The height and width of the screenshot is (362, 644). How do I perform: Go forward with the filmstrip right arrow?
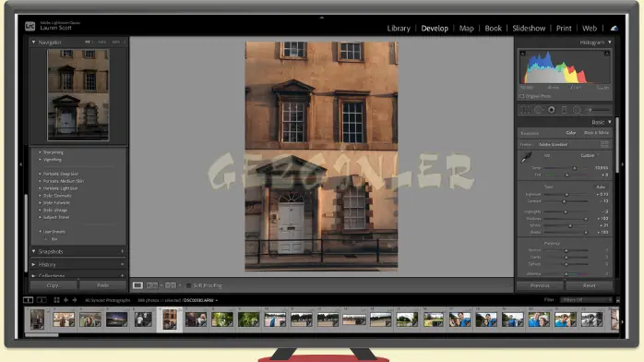(x=75, y=300)
